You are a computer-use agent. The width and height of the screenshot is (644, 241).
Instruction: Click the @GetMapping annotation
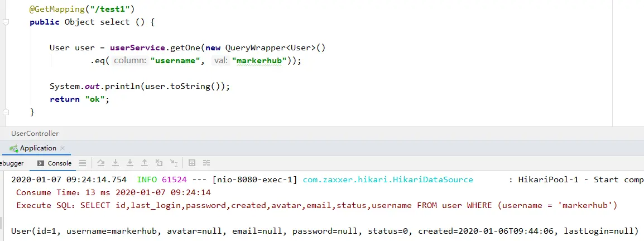pyautogui.click(x=57, y=8)
